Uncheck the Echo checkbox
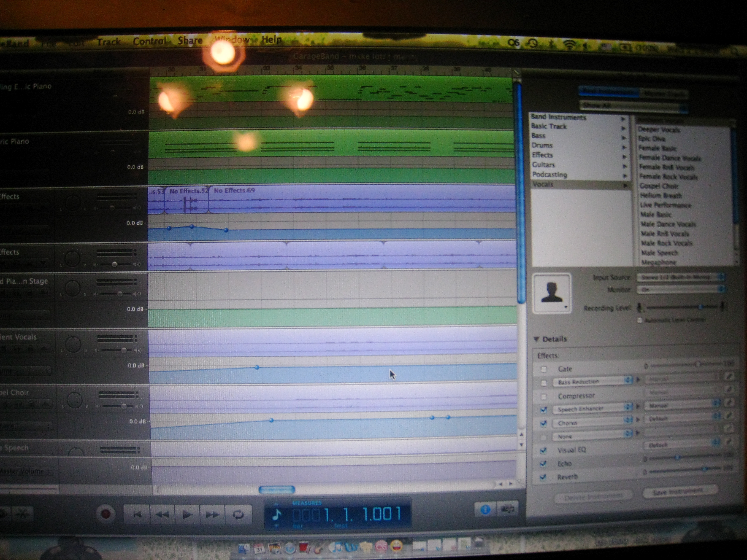Viewport: 747px width, 560px height. [x=543, y=464]
